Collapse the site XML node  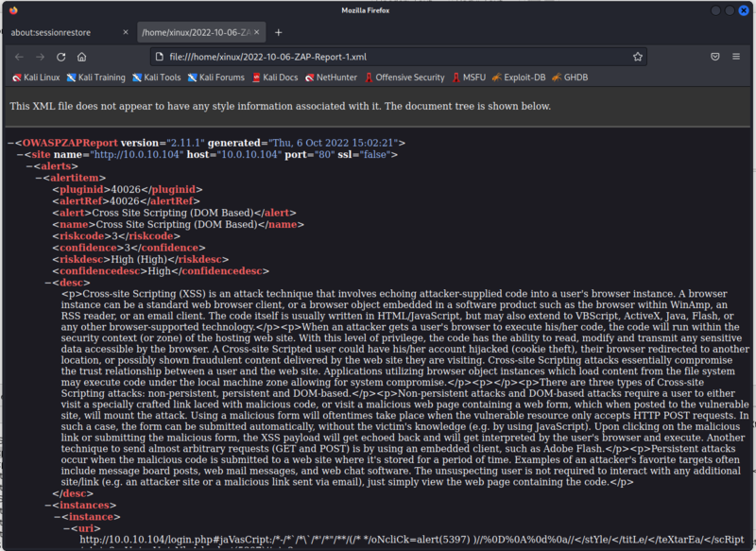pyautogui.click(x=21, y=153)
